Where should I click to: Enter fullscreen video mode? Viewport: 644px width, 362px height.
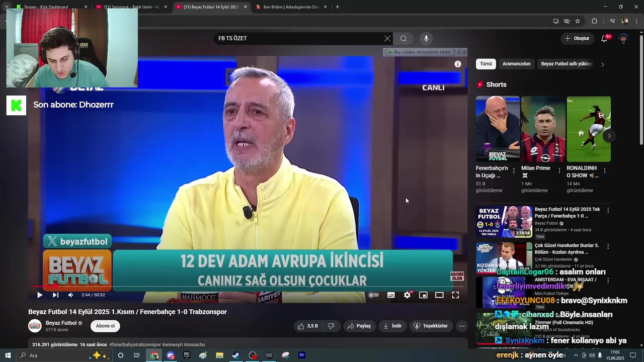pos(455,295)
